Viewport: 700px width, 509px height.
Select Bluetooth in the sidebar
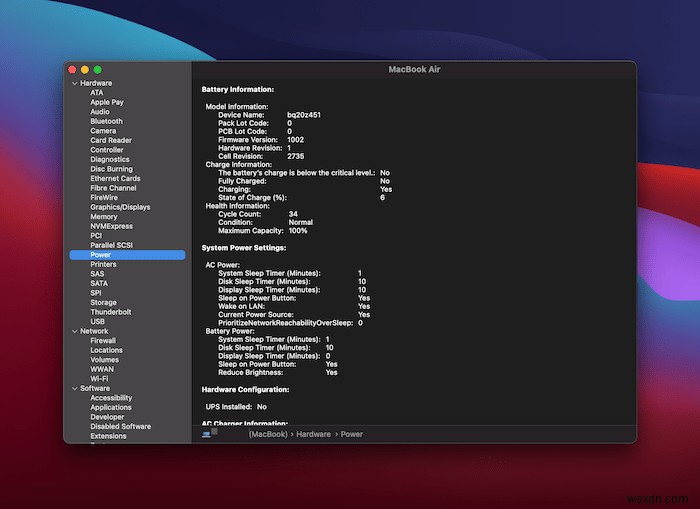[106, 121]
